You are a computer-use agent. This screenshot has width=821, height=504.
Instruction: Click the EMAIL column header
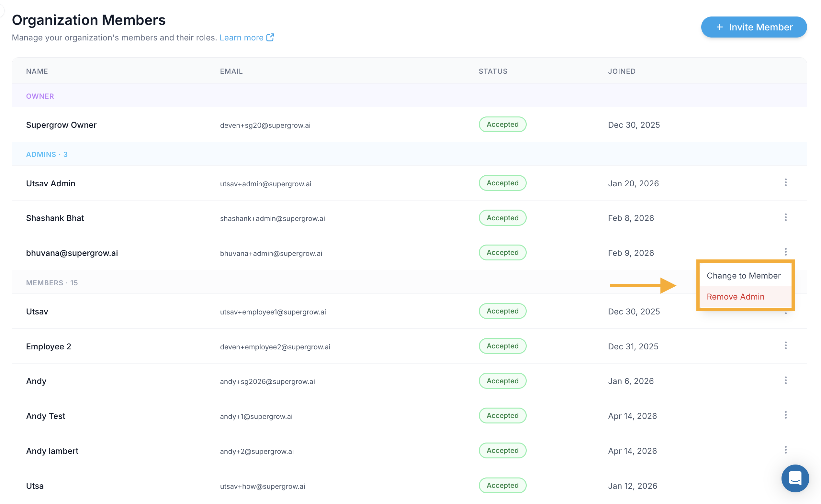[x=231, y=71]
